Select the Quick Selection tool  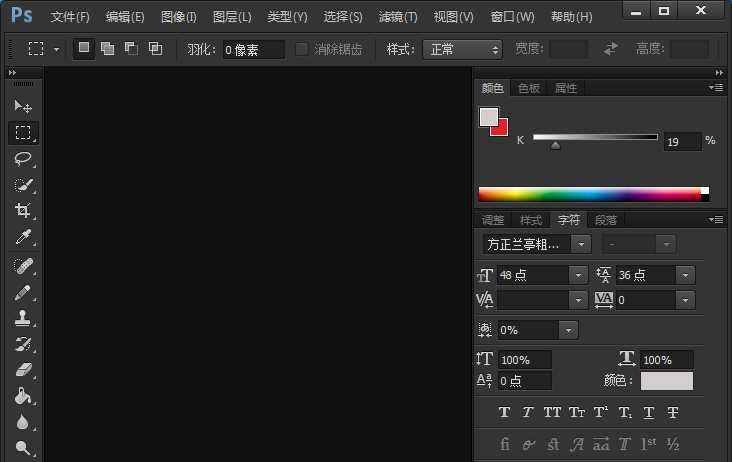(22, 185)
